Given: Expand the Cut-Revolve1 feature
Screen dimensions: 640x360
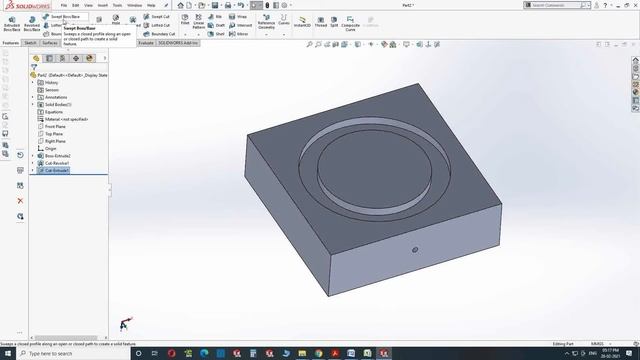Looking at the screenshot, I should (33, 163).
